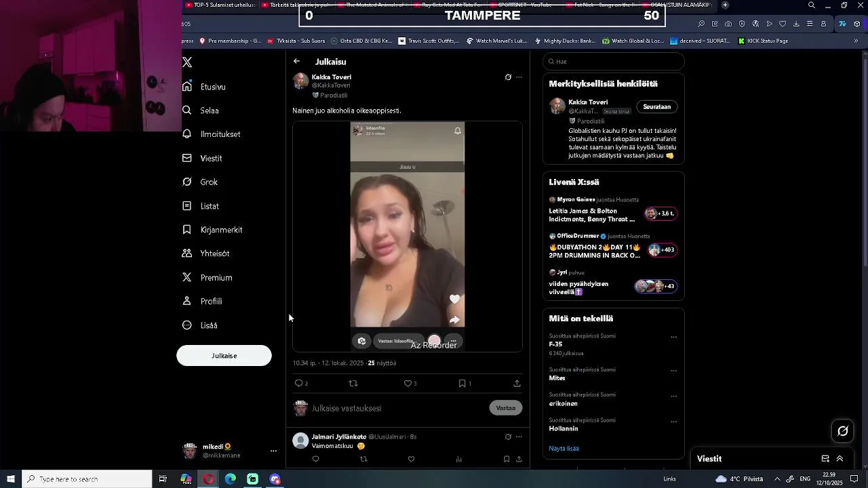Open Jalmari Jyllänkoto profile name
The width and height of the screenshot is (868, 488).
339,437
